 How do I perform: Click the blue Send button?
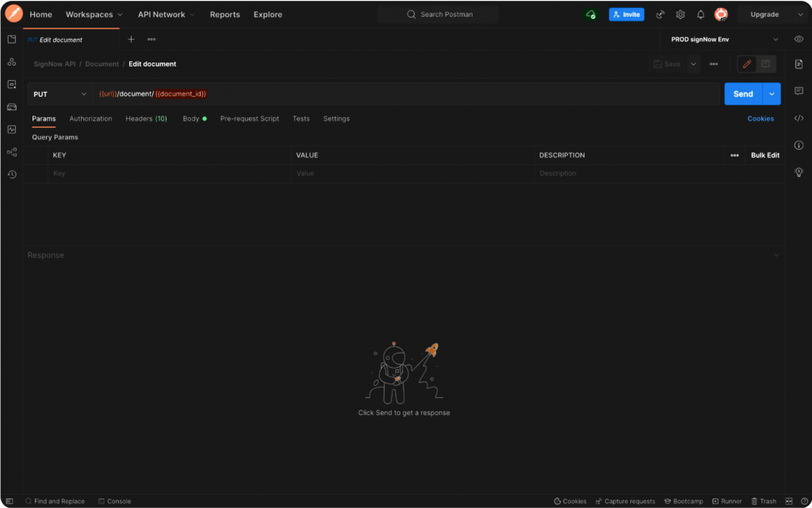(x=743, y=94)
